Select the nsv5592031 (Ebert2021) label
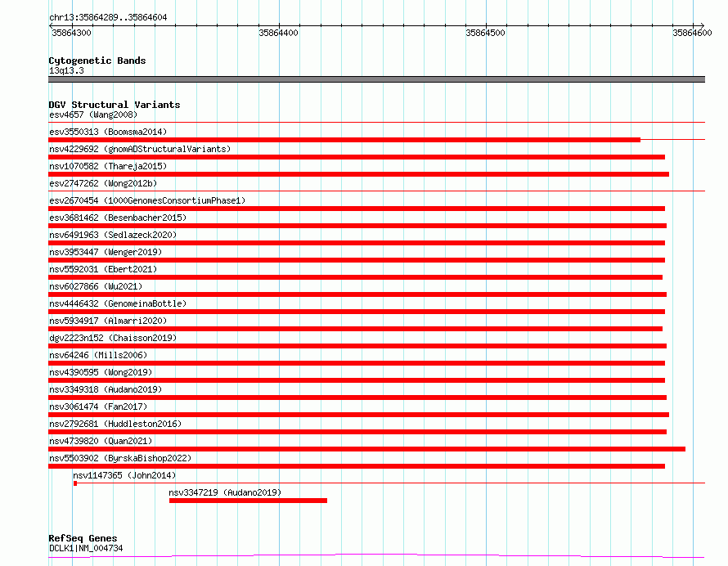The height and width of the screenshot is (566, 728). coord(103,269)
